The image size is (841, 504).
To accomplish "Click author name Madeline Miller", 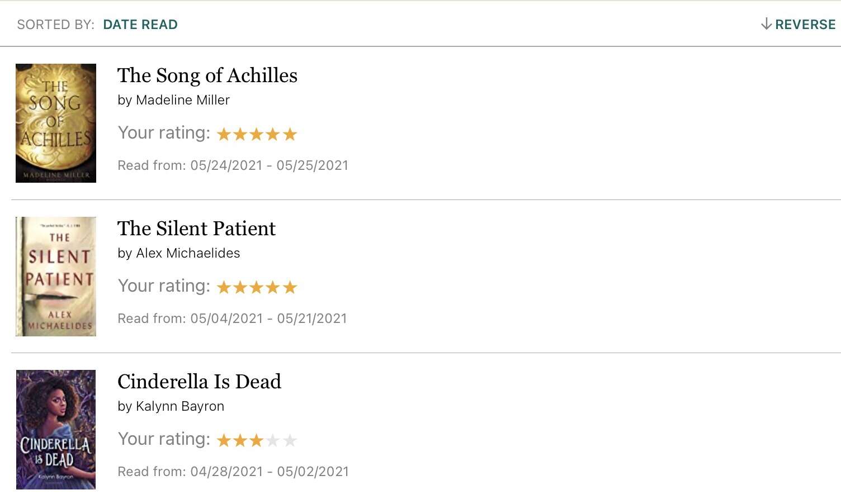I will click(x=183, y=100).
